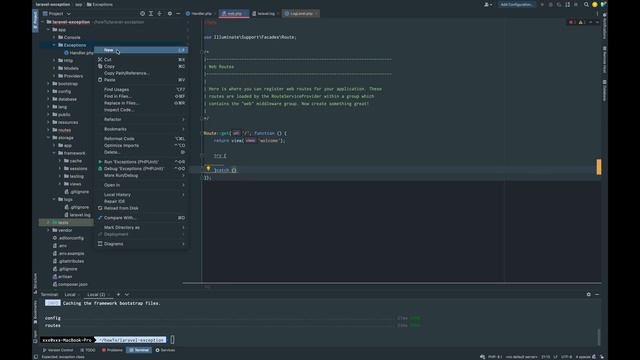
Task: Switch to laravel.log editor tab
Action: [x=265, y=13]
